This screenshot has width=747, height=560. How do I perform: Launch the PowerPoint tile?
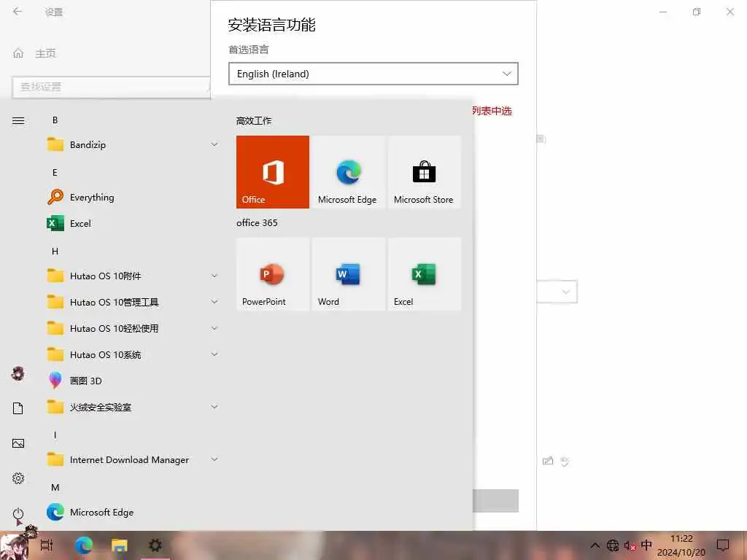pyautogui.click(x=273, y=274)
